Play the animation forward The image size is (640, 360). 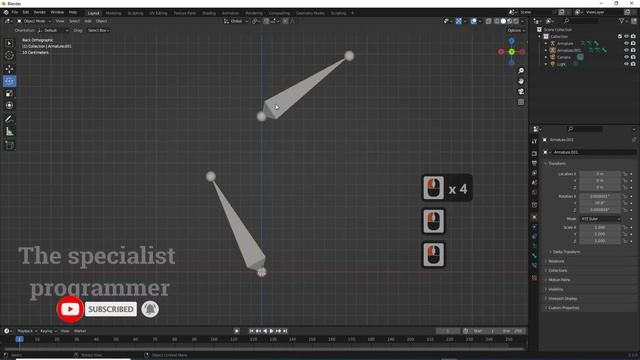tap(271, 331)
